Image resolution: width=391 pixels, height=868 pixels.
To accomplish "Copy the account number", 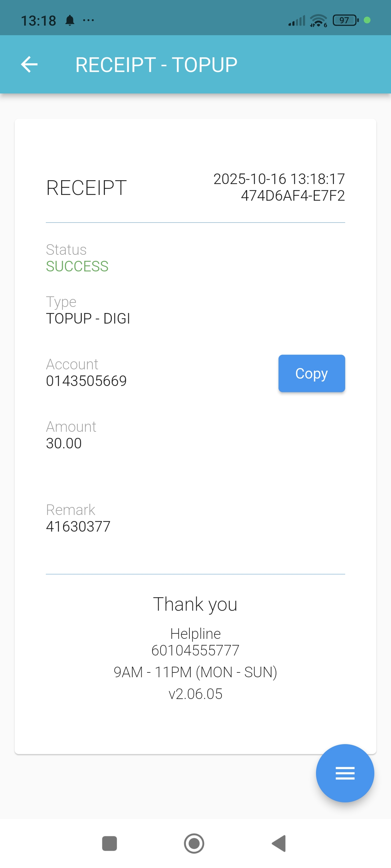I will pyautogui.click(x=311, y=373).
